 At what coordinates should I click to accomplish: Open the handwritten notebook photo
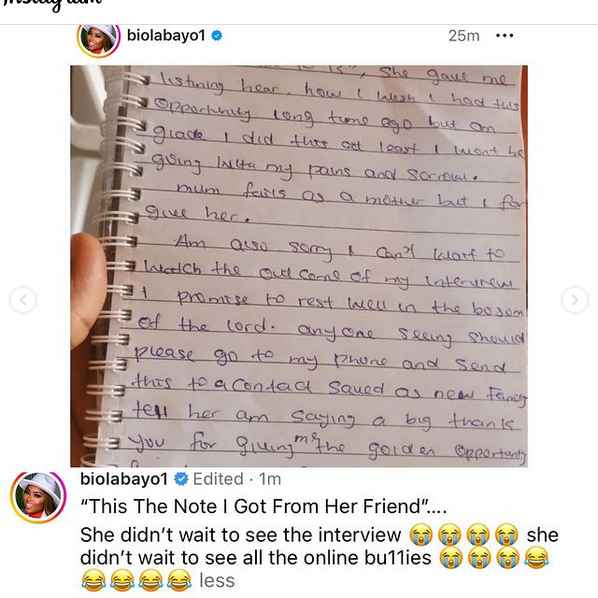pyautogui.click(x=299, y=266)
